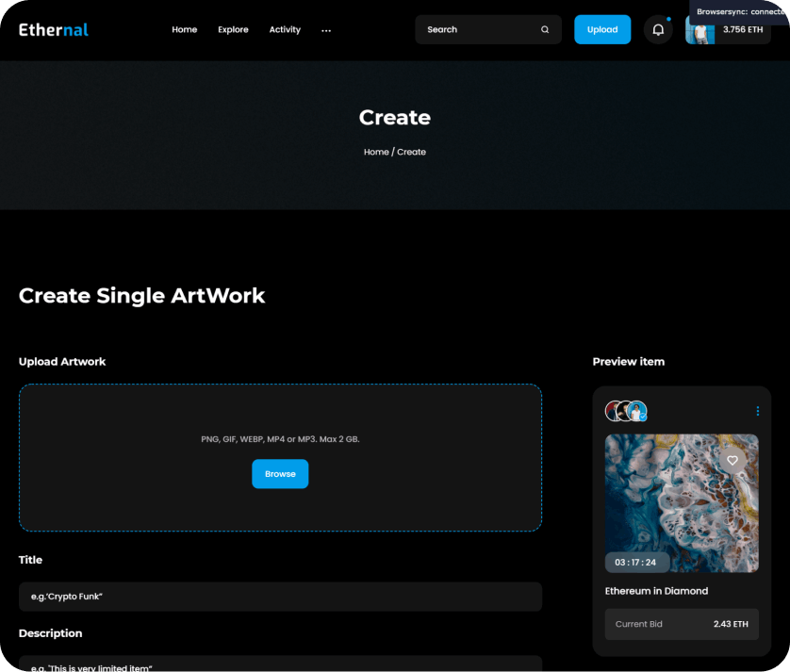Viewport: 790px width, 672px height.
Task: Focus the Description input field
Action: pyautogui.click(x=280, y=664)
